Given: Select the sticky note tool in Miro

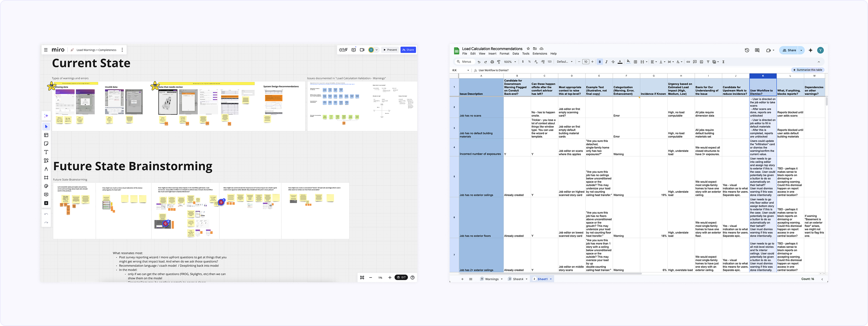Looking at the screenshot, I should (46, 144).
